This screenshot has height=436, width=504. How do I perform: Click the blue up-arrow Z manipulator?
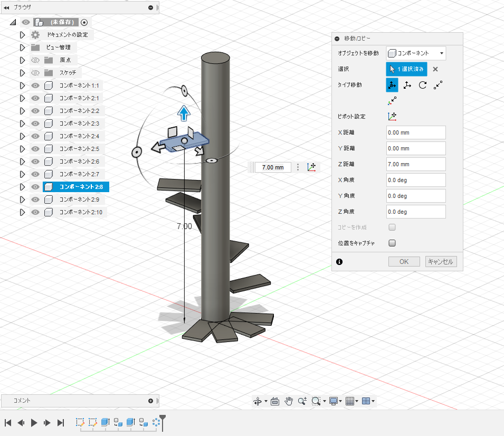(x=184, y=113)
